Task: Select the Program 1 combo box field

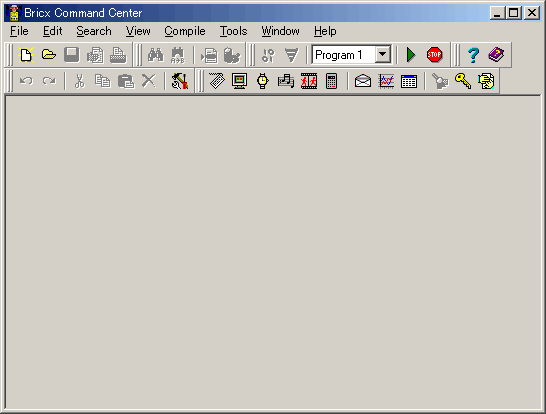Action: tap(351, 55)
